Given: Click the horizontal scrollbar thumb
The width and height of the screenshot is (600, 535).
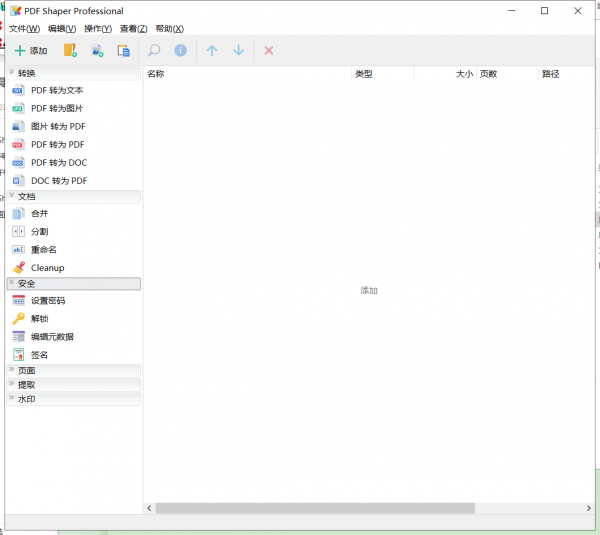Looking at the screenshot, I should (x=315, y=508).
